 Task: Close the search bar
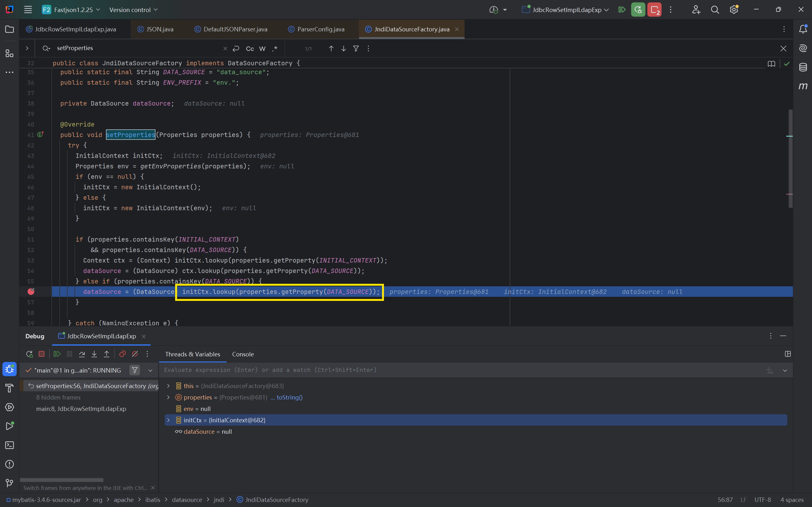pyautogui.click(x=783, y=49)
